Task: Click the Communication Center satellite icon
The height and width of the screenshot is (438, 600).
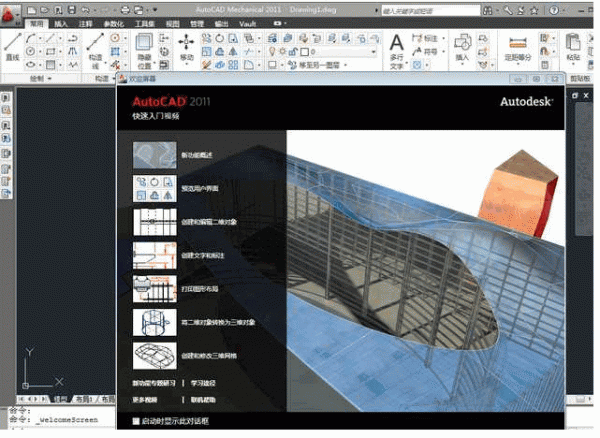Action: 521,11
